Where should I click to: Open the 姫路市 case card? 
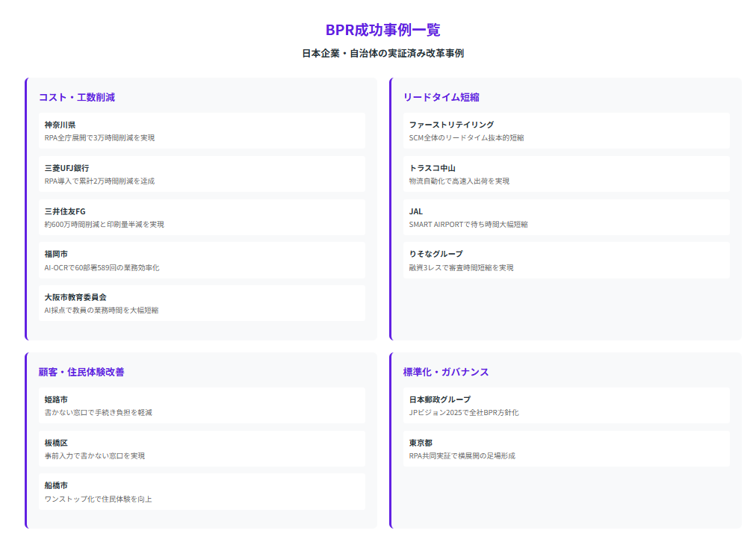(x=202, y=405)
